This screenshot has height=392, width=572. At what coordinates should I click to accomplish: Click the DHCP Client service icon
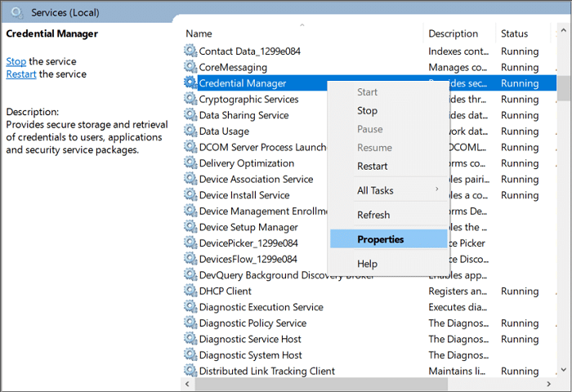coord(190,292)
